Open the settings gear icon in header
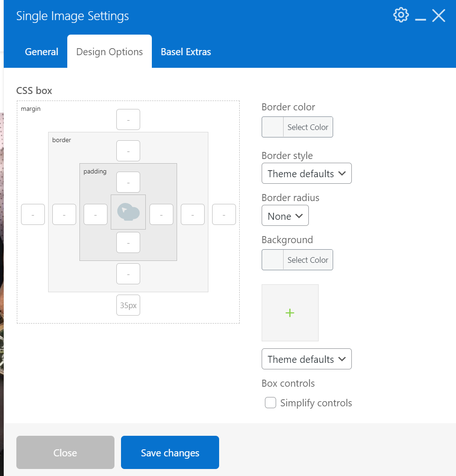Image resolution: width=456 pixels, height=476 pixels. (x=400, y=15)
